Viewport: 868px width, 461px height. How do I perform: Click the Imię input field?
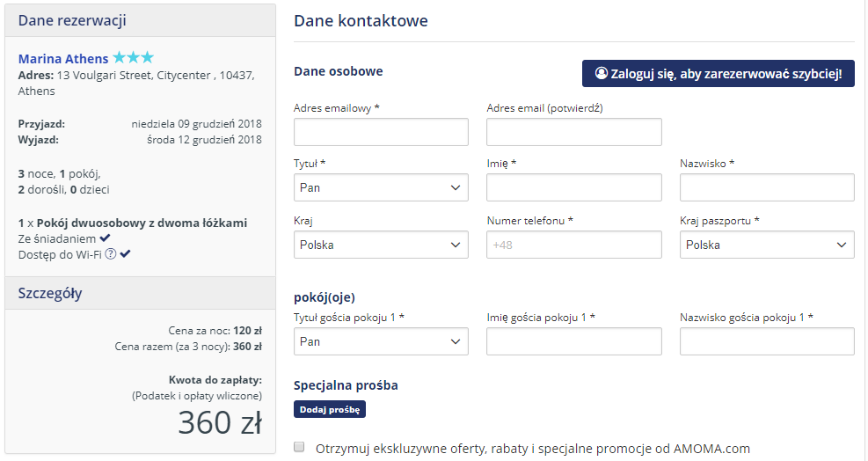point(574,187)
